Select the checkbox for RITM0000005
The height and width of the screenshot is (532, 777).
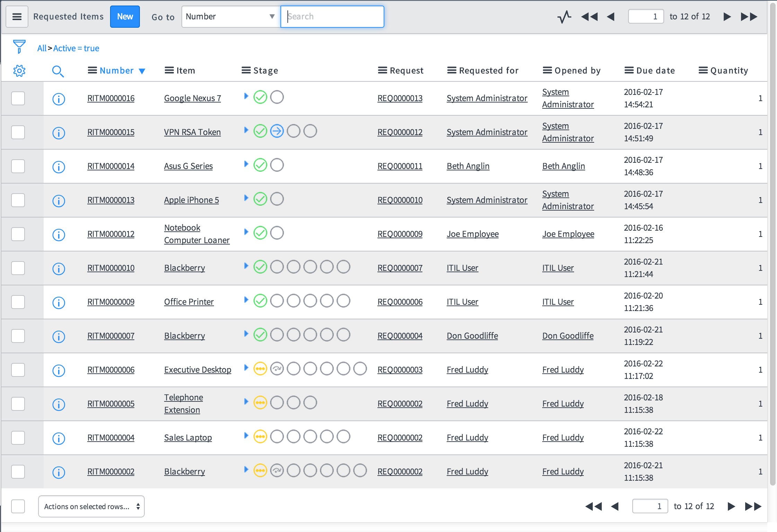pos(18,404)
